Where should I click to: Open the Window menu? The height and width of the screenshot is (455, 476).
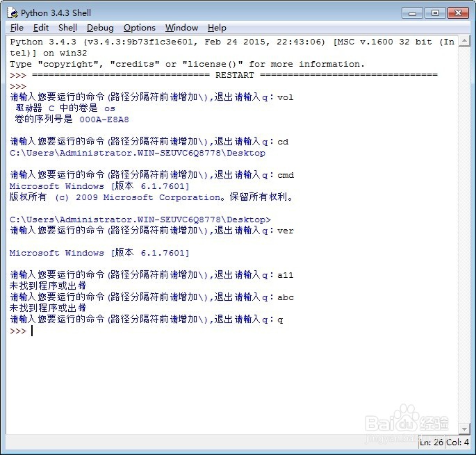[181, 28]
